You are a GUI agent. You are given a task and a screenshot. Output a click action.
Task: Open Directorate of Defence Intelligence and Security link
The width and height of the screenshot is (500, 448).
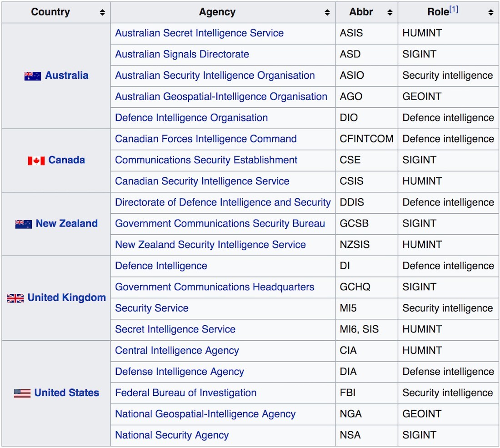point(223,202)
